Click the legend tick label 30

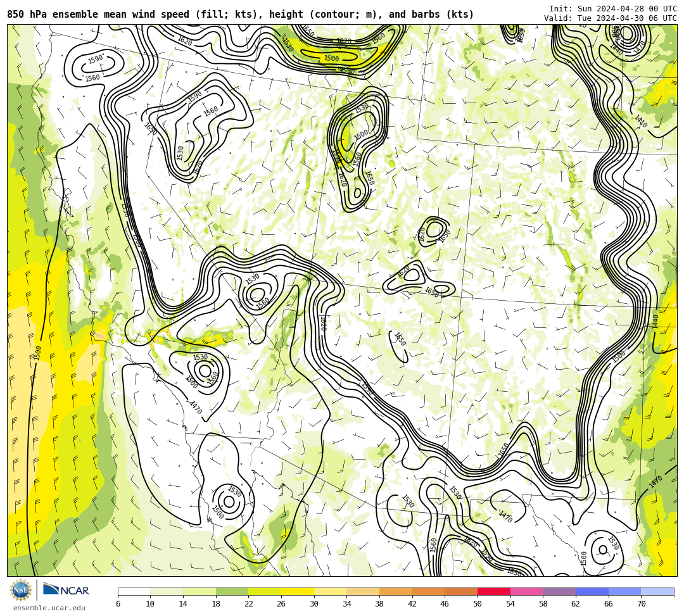pos(314,604)
